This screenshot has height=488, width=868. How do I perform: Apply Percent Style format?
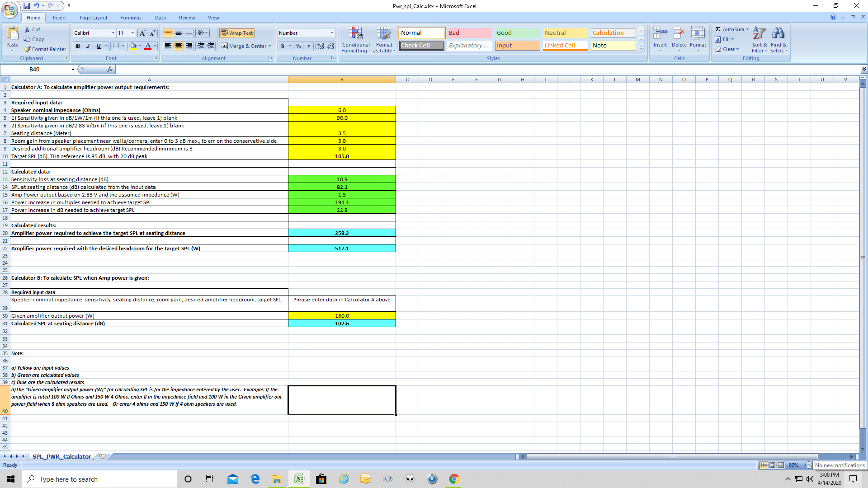(298, 46)
